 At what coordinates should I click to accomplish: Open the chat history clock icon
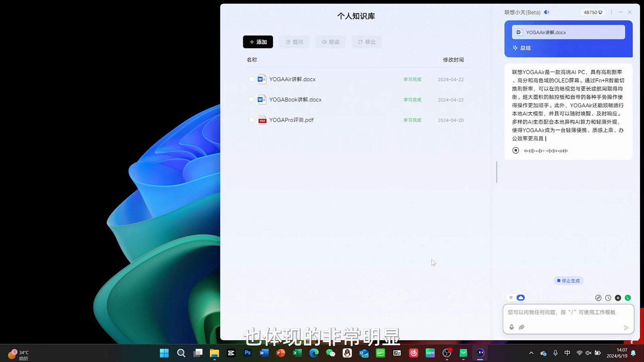point(608,298)
